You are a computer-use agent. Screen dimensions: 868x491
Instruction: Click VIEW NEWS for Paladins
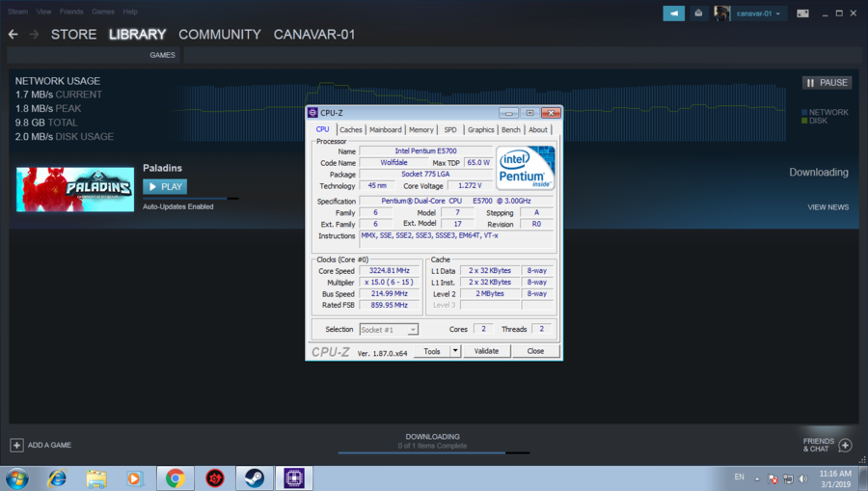point(827,207)
